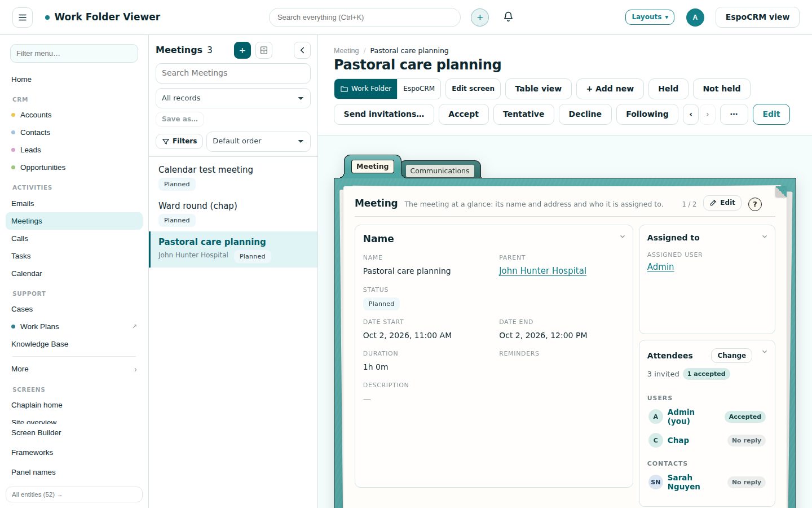Collapse the Name card chevron

point(623,237)
